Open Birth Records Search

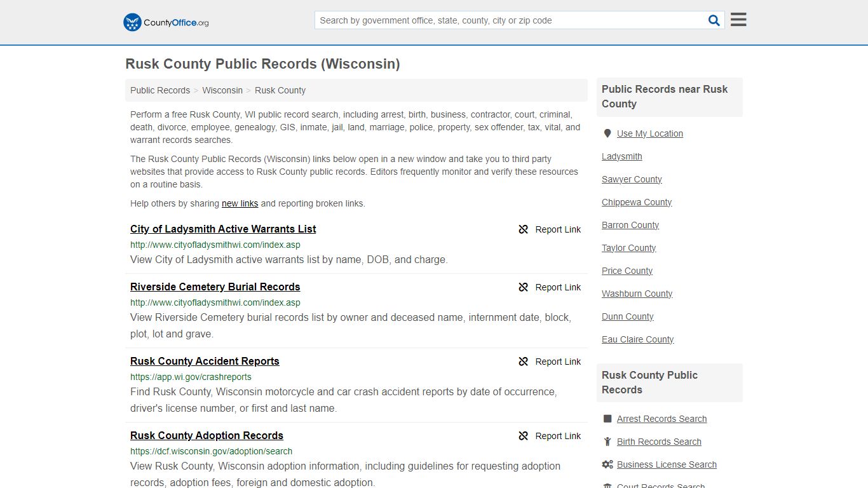click(659, 442)
